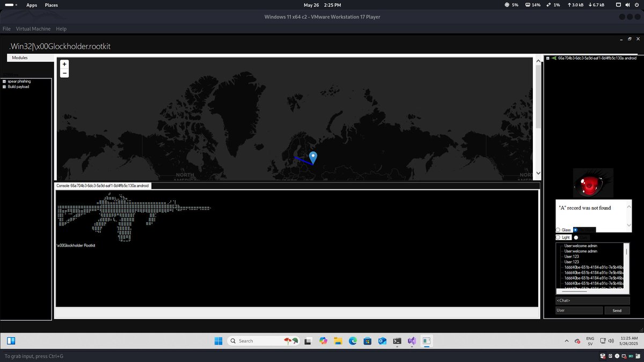Click inside the User message input field
The image size is (644, 362).
pyautogui.click(x=579, y=310)
